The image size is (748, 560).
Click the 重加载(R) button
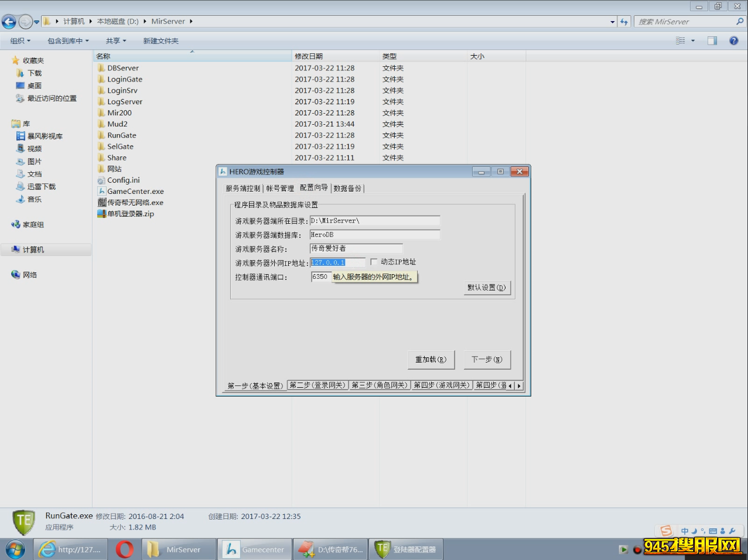431,360
